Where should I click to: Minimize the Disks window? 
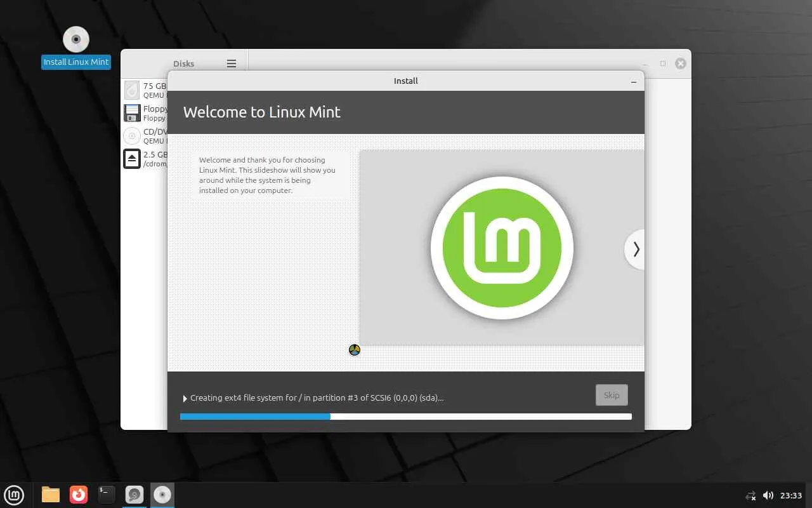click(645, 63)
